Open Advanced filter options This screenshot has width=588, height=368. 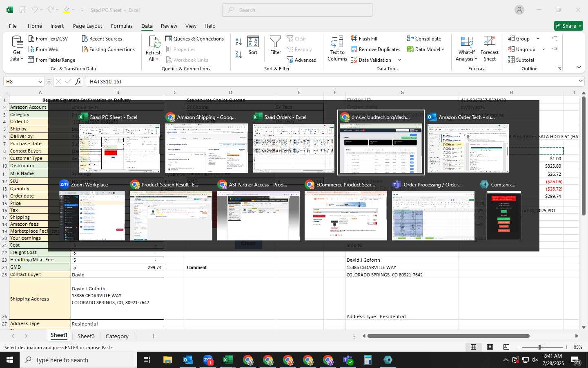[301, 60]
